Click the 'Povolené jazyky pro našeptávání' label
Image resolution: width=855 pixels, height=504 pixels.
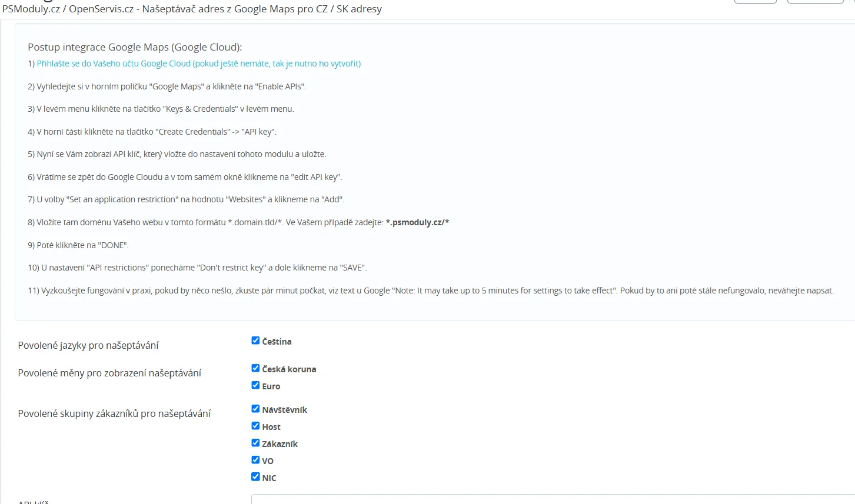[88, 345]
